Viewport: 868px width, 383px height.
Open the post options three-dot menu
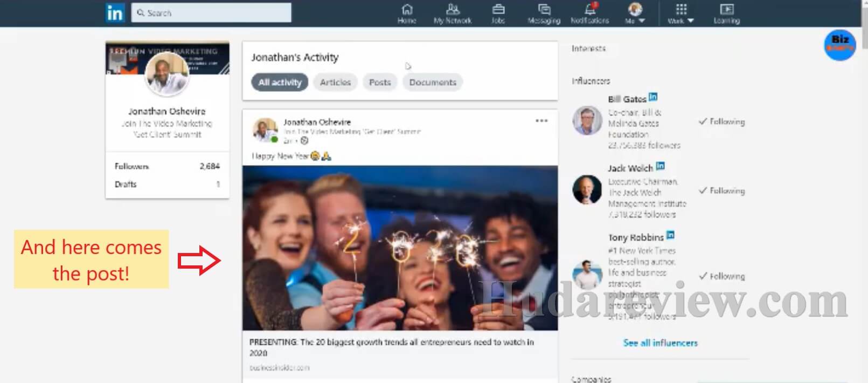(x=541, y=121)
